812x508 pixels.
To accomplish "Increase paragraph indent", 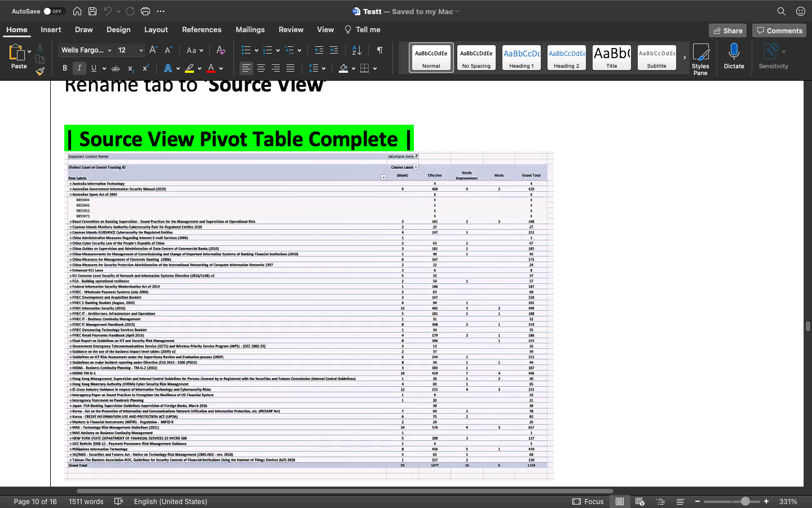I will click(x=334, y=50).
